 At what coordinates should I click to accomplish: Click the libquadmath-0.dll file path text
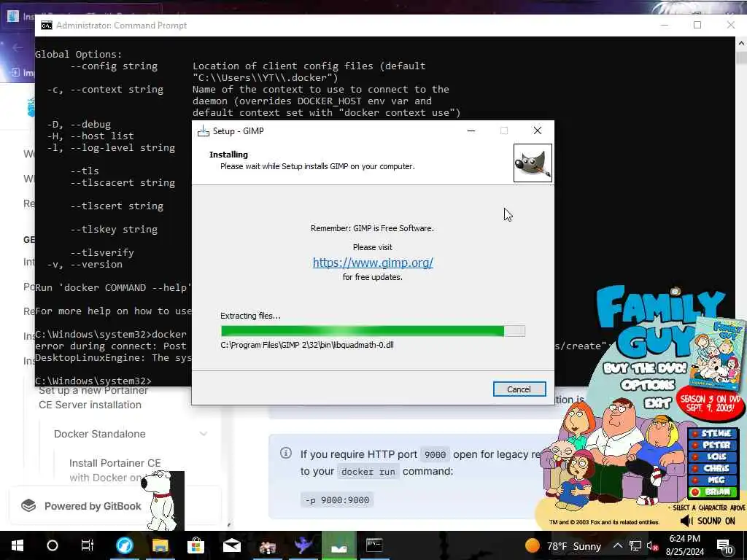307,345
